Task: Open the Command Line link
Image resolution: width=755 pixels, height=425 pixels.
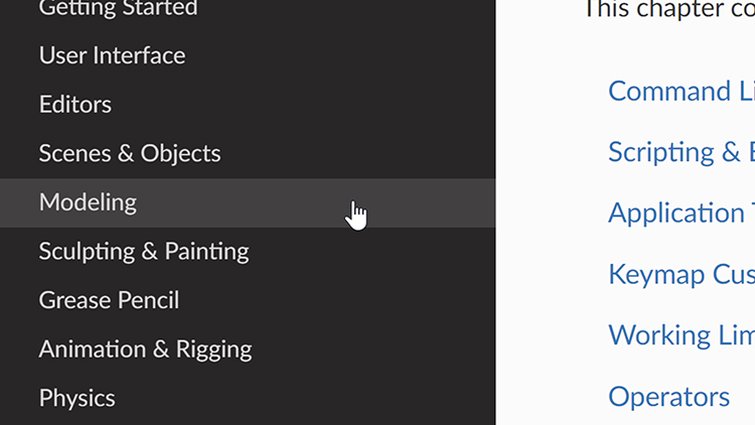Action: (x=681, y=92)
